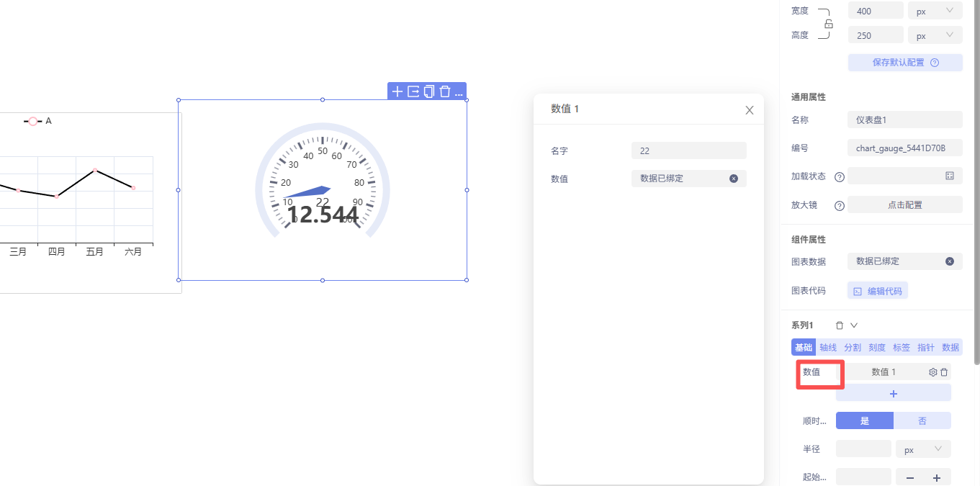Click the gauge chart value 12.544
980x486 pixels.
[323, 215]
